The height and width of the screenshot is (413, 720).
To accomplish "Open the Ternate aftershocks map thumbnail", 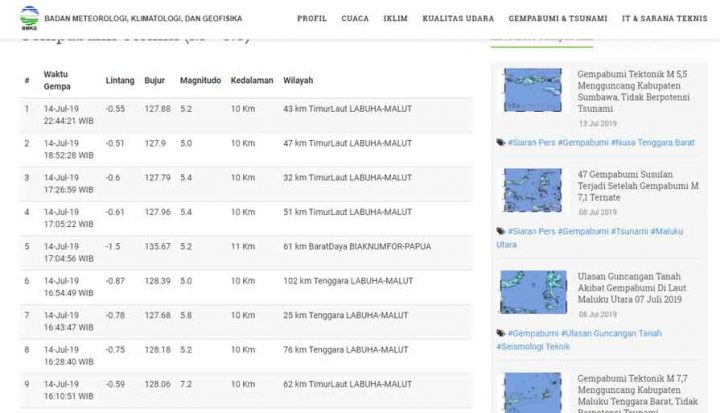I will [x=532, y=189].
